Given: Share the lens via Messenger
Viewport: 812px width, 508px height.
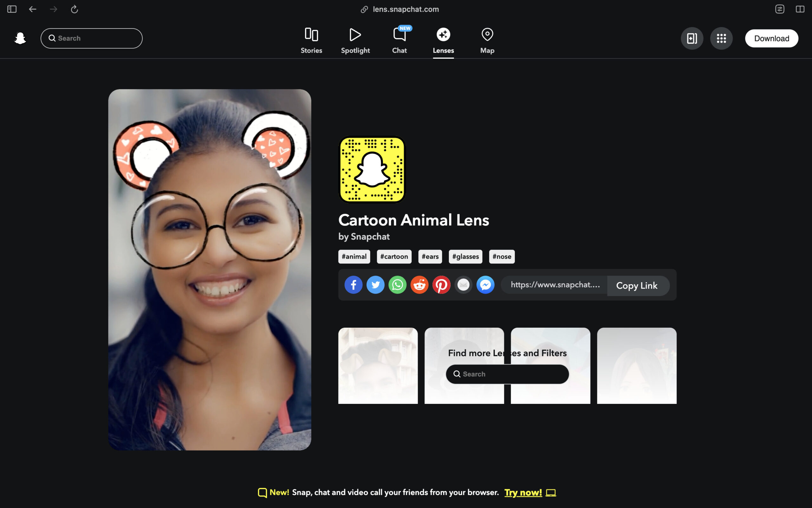Looking at the screenshot, I should click(486, 285).
